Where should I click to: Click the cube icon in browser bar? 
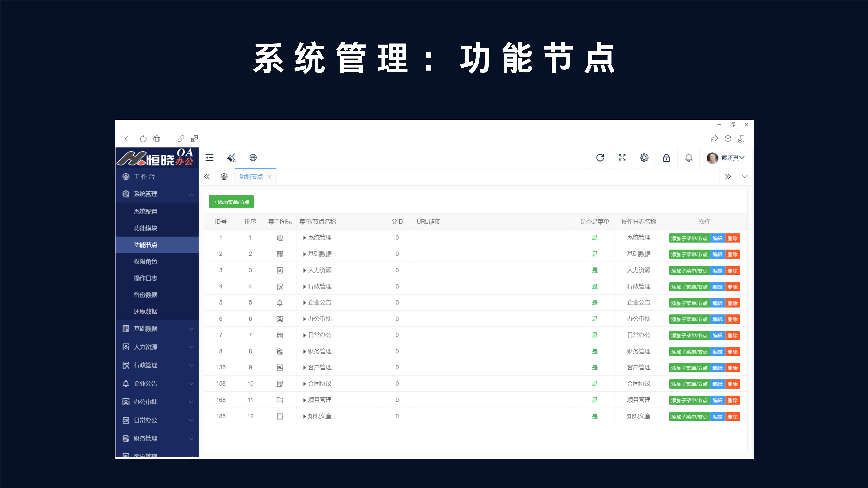728,139
